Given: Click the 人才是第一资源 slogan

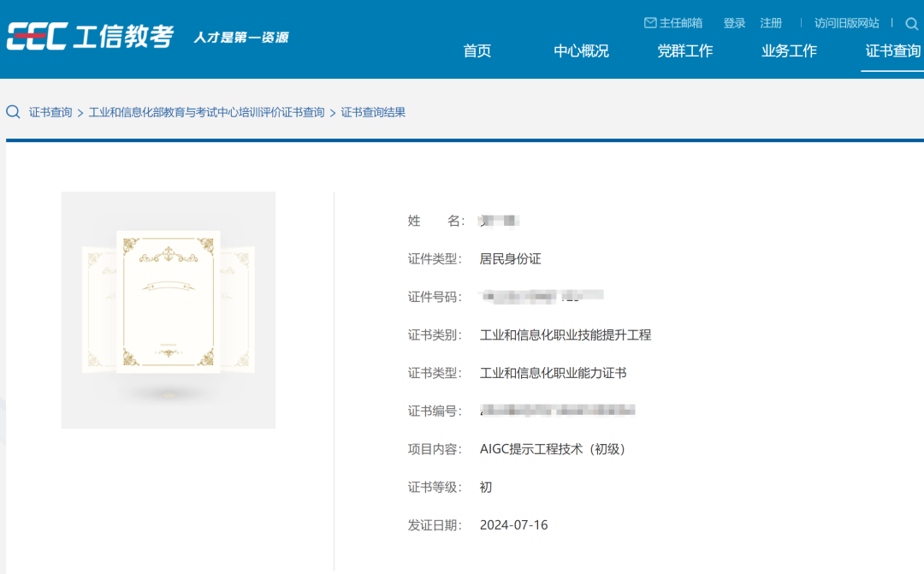Looking at the screenshot, I should [240, 38].
